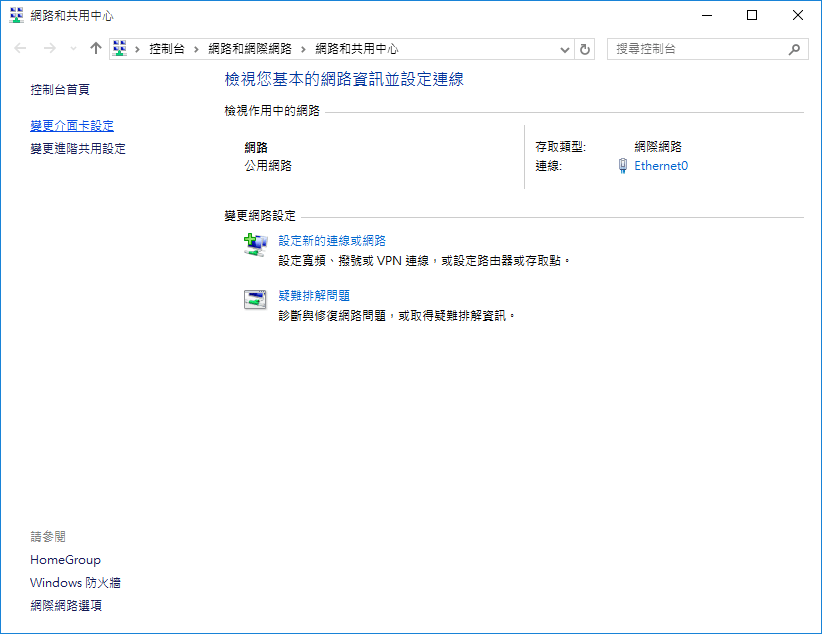822x634 pixels.
Task: Click the 搜尋控制台 search field
Action: tap(695, 49)
